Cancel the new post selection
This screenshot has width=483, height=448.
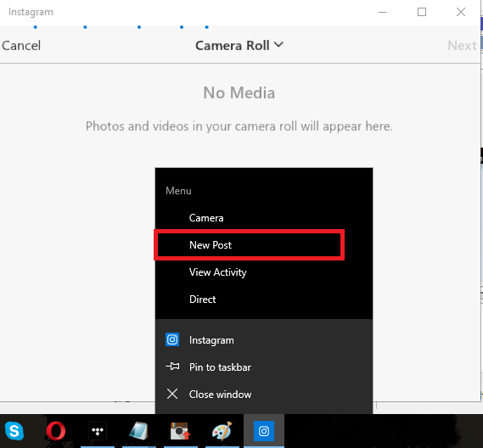pyautogui.click(x=21, y=46)
